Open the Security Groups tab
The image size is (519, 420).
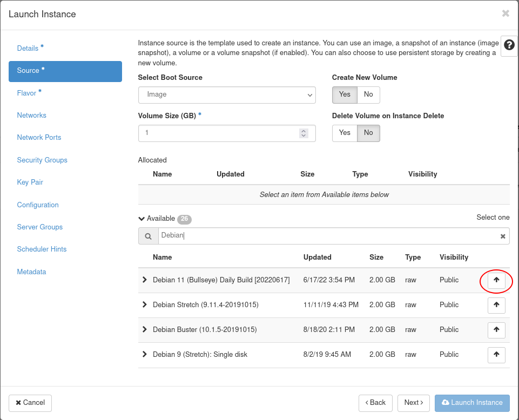coord(42,160)
